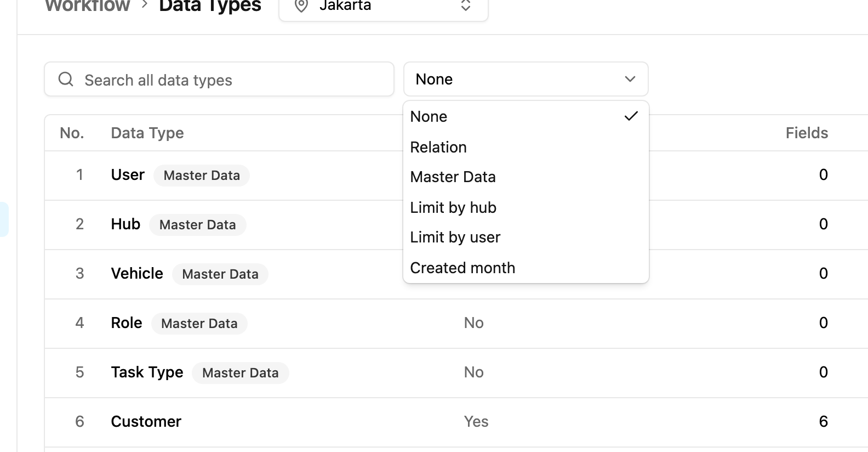The width and height of the screenshot is (868, 452).
Task: Click the Fields column header
Action: [807, 133]
